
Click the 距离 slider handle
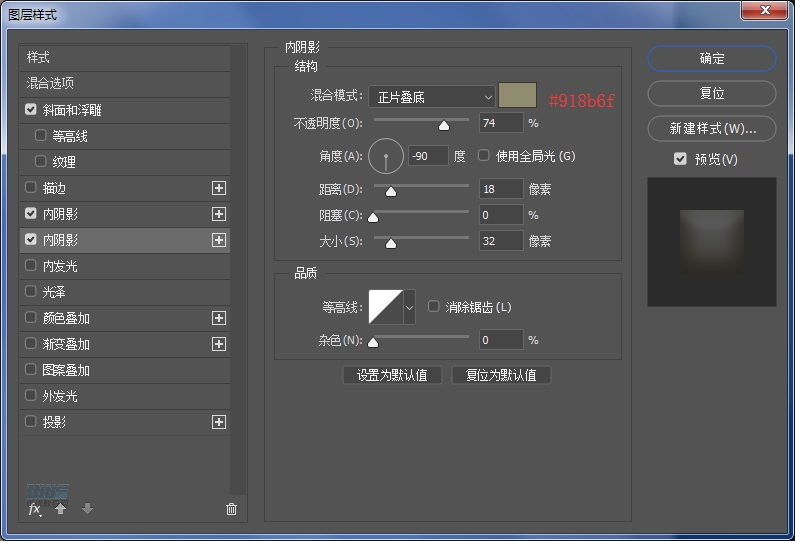(x=391, y=191)
